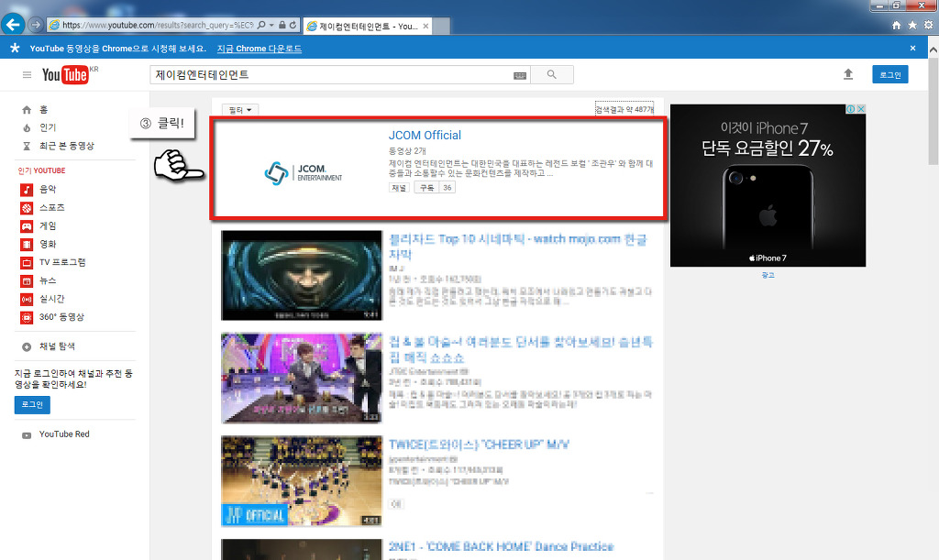The height and width of the screenshot is (560, 939).
Task: Click the browser home icon
Action: [x=897, y=25]
